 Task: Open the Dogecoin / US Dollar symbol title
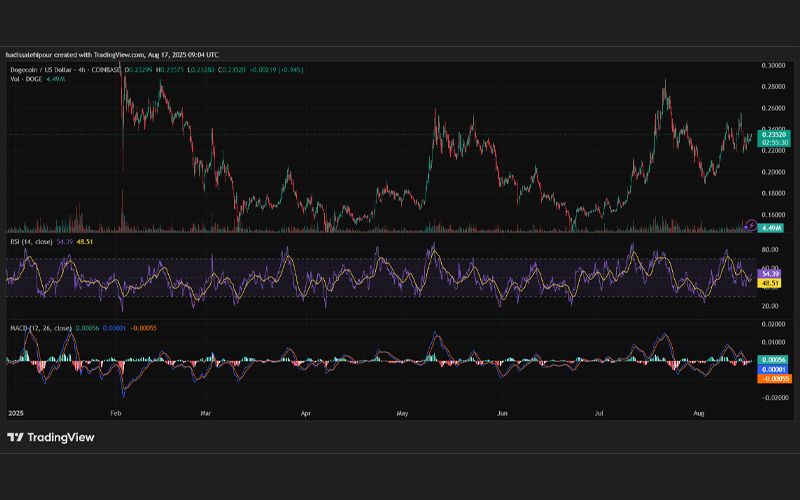65,70
